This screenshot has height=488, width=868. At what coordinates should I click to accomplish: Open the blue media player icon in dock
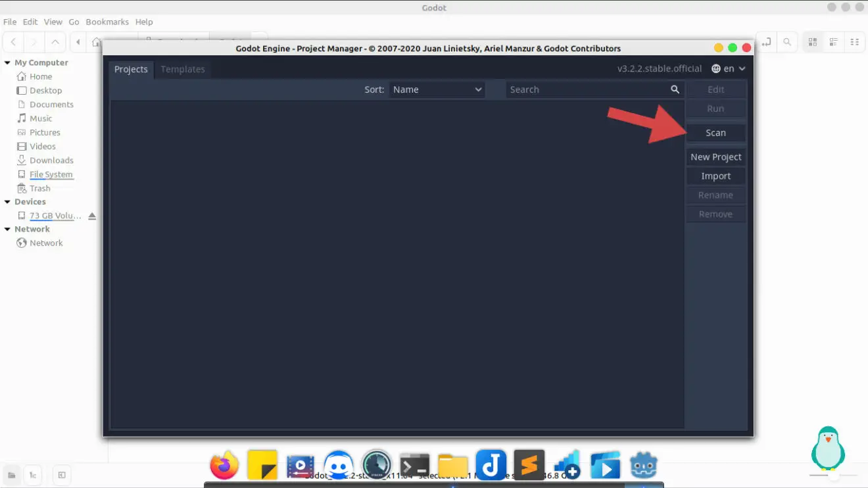[606, 466]
